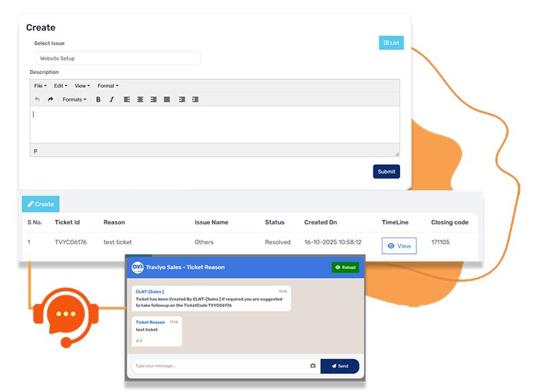Click ticket id TVYC06176 cell
Image resolution: width=549 pixels, height=392 pixels.
tap(71, 242)
